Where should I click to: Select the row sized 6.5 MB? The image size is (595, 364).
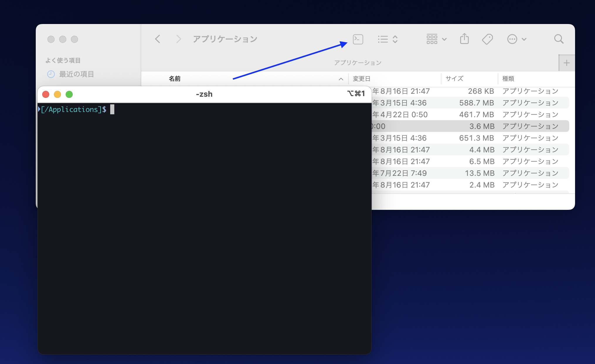[470, 161]
